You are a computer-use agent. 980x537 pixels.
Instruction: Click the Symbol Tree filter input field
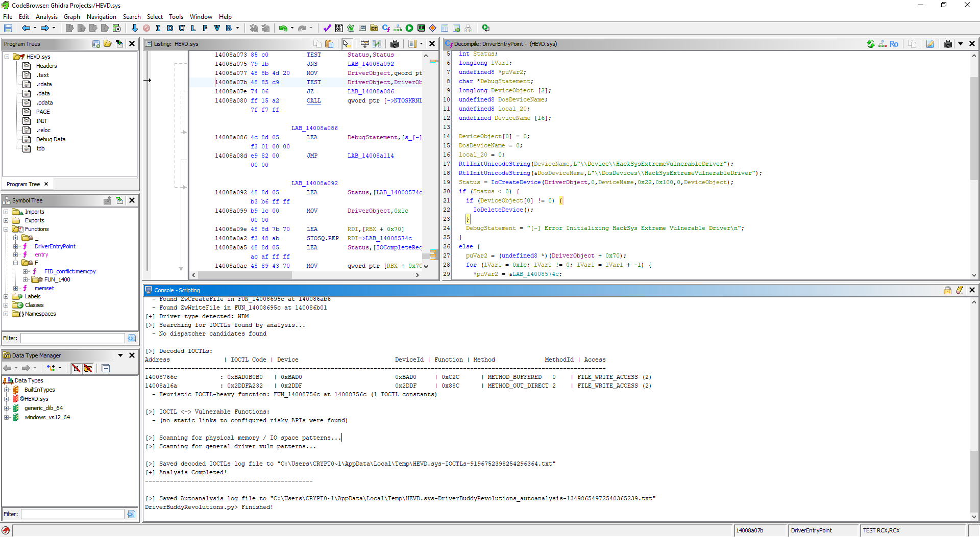pyautogui.click(x=72, y=338)
